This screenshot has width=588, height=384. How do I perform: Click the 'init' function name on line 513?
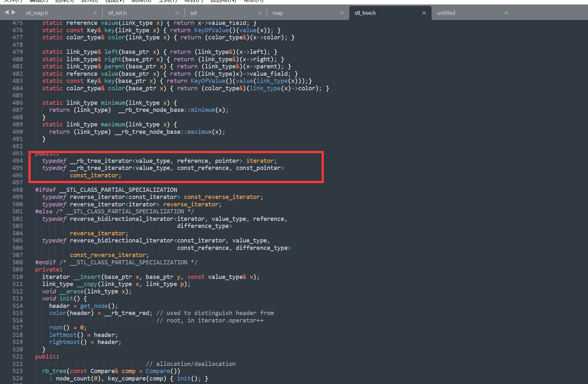[66, 299]
